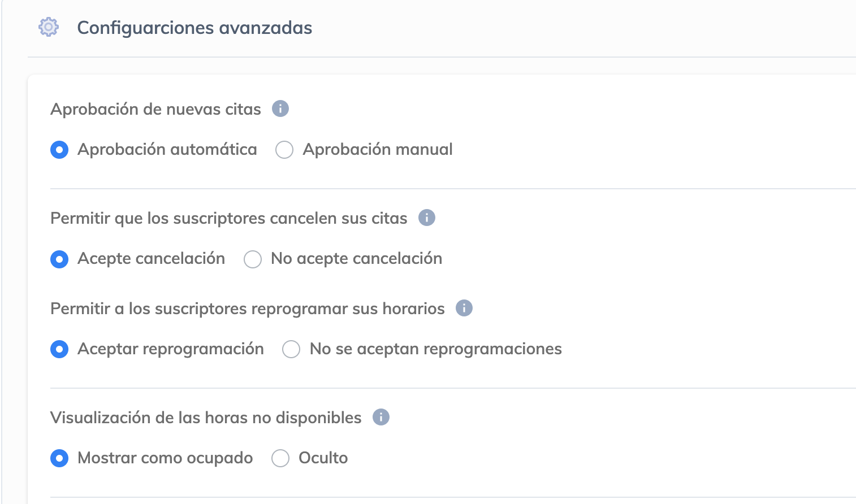This screenshot has height=504, width=856.
Task: Click the 'Oculto' text label
Action: click(323, 458)
